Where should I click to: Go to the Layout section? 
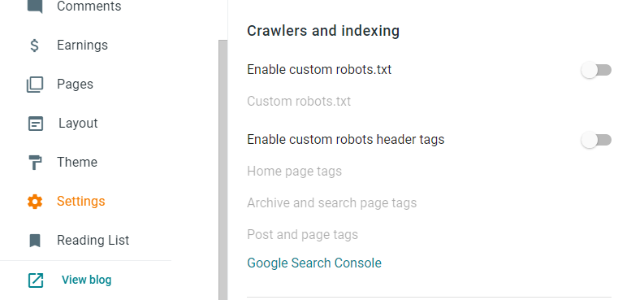[x=78, y=123]
